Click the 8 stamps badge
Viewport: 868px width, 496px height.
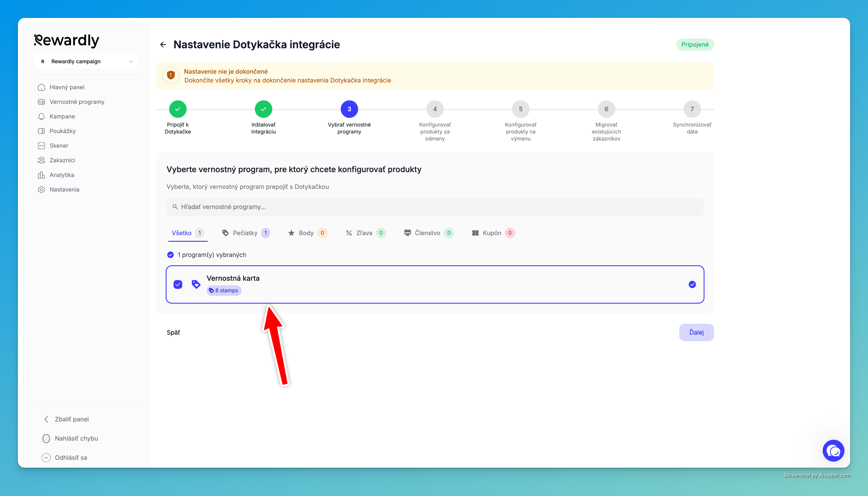pyautogui.click(x=224, y=291)
